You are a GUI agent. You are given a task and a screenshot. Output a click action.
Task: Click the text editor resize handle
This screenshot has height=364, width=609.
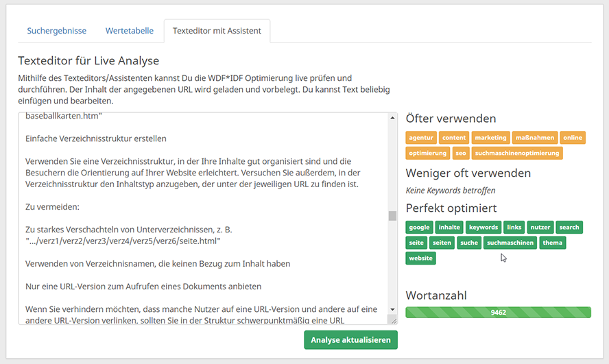click(393, 320)
